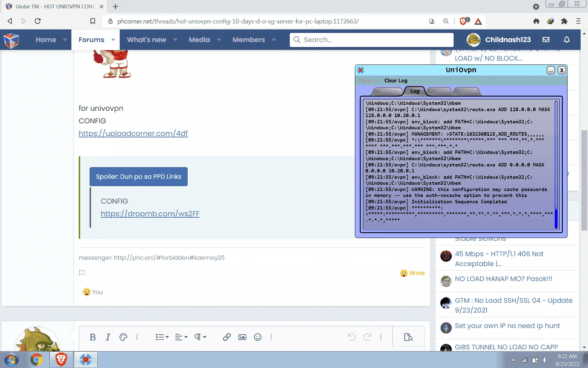Screen dimensions: 588x368
Task: Expand the Forums dropdown arrow
Action: tap(113, 40)
